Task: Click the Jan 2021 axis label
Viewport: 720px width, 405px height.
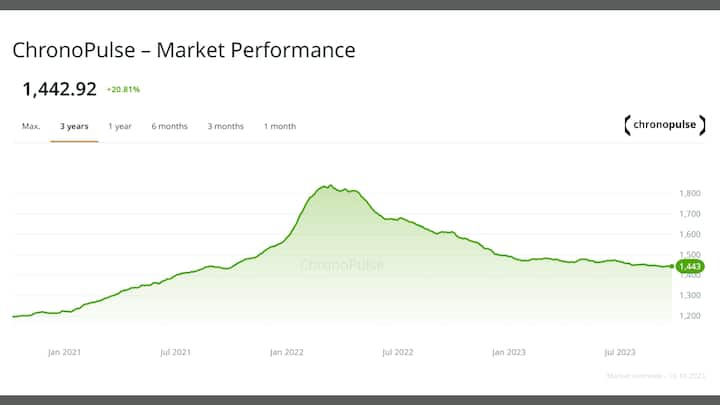Action: 64,352
